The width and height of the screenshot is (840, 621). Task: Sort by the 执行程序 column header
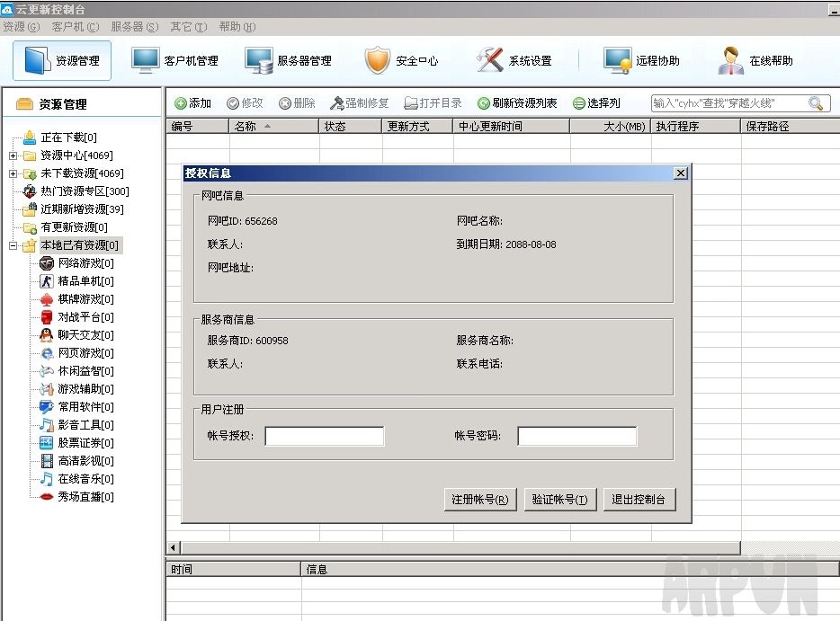point(696,127)
